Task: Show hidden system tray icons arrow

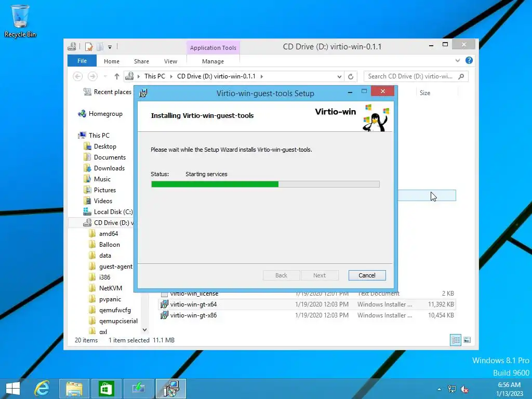Action: click(439, 389)
